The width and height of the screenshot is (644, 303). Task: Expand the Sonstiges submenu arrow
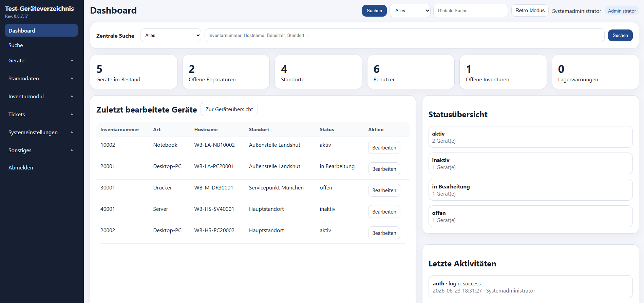click(72, 150)
